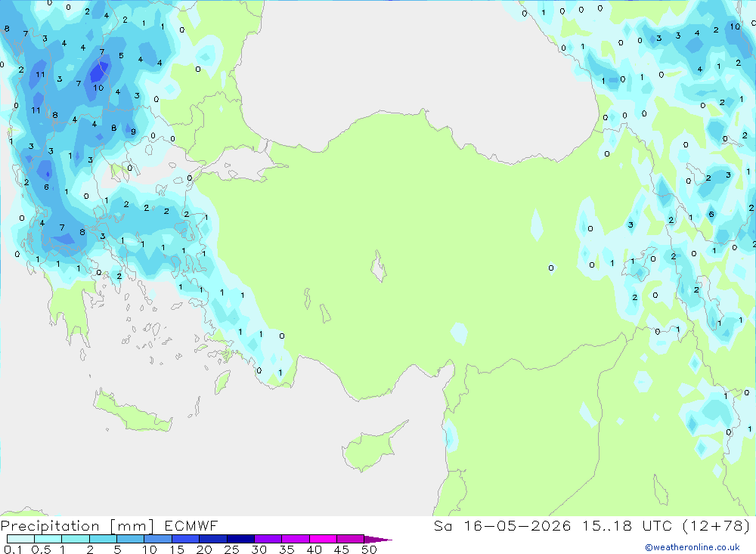Click the (12+78) forecast hour label

coord(717,526)
